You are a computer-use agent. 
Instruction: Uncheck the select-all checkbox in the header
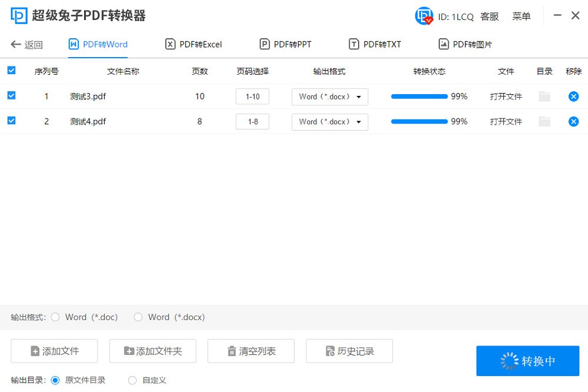12,69
